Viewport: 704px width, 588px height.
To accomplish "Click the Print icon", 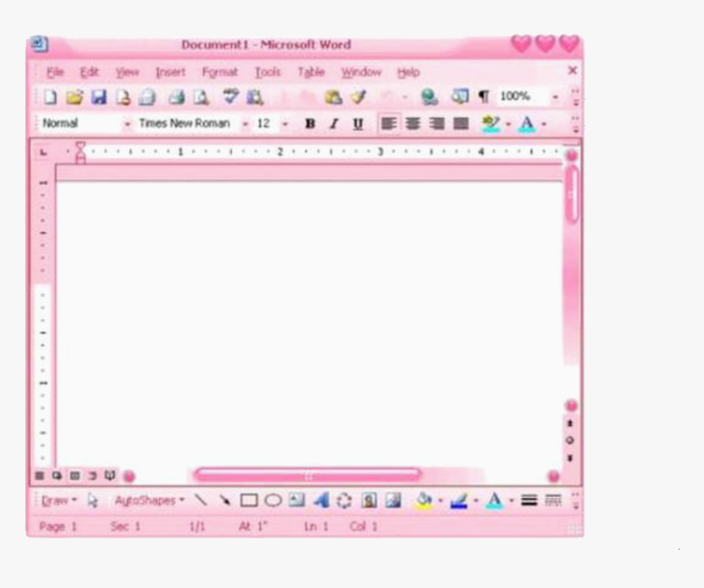I will [177, 97].
